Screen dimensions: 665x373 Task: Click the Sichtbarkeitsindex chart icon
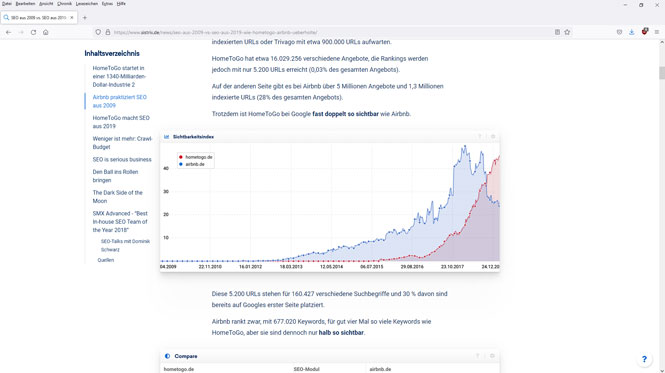click(166, 137)
